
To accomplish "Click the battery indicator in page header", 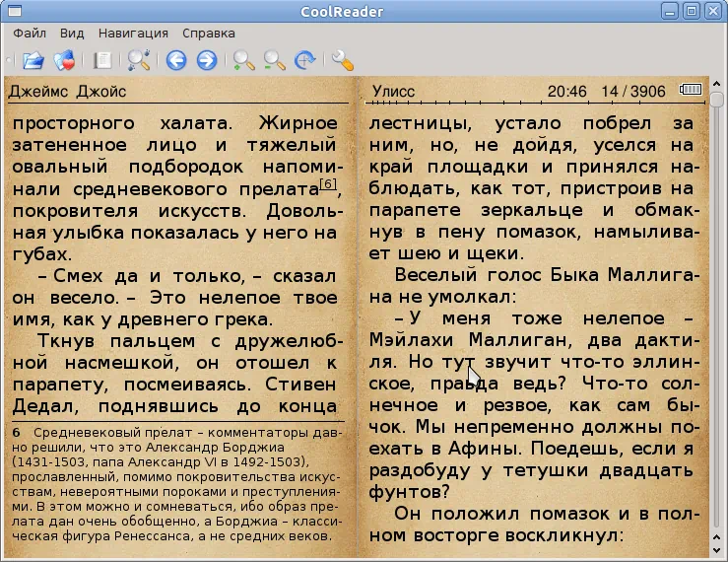I will (x=692, y=91).
